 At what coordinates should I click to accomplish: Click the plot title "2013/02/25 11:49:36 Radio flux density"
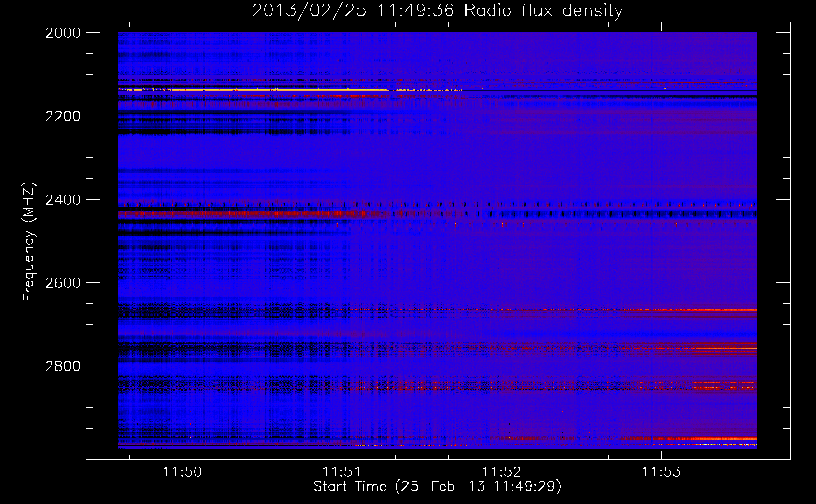437,10
